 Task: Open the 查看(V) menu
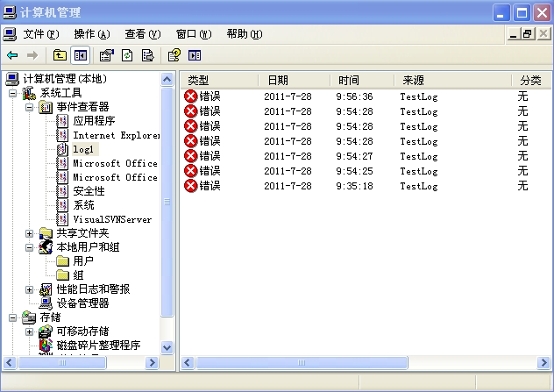point(142,34)
